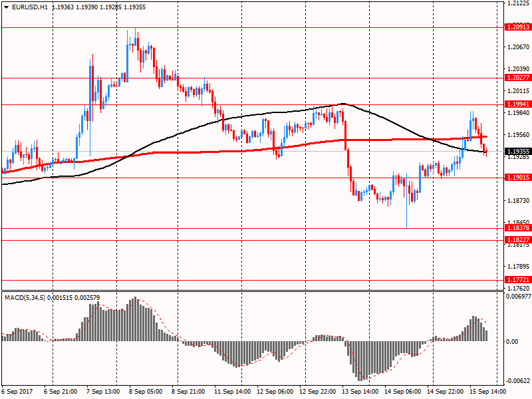
Task: Click the 11 Sep 14:00 time axis label
Action: click(232, 392)
